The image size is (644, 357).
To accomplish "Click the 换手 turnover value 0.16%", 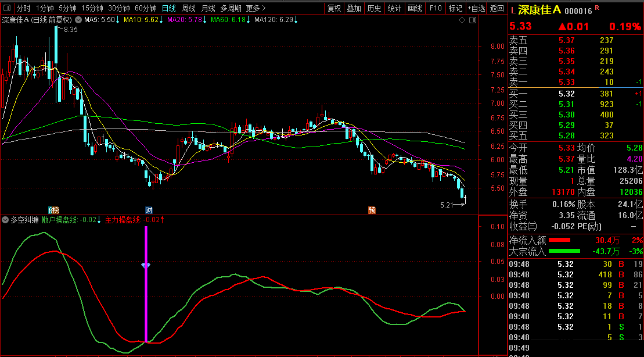I will coord(564,205).
